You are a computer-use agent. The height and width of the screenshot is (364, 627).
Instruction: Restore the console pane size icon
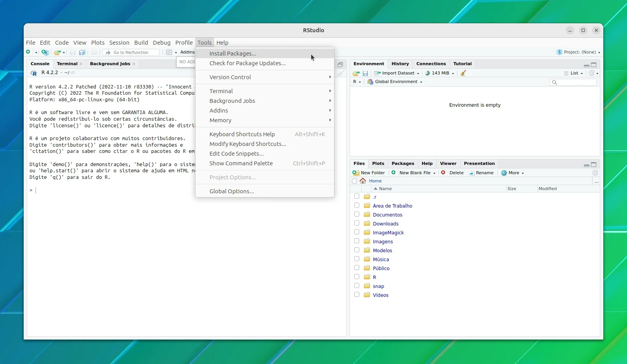(x=340, y=65)
